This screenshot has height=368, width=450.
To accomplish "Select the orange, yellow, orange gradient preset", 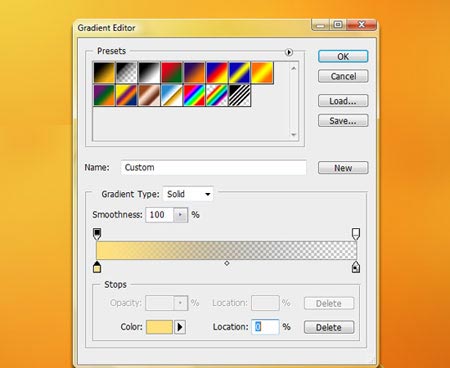I will click(x=262, y=72).
